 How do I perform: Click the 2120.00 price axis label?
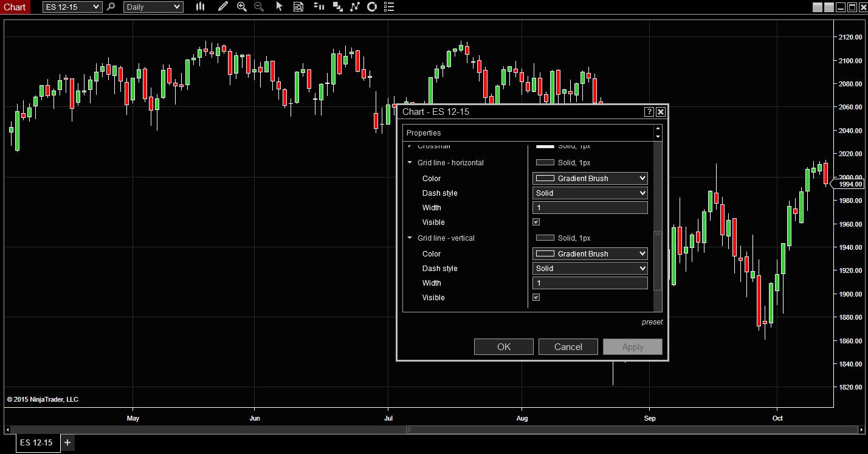tap(850, 37)
